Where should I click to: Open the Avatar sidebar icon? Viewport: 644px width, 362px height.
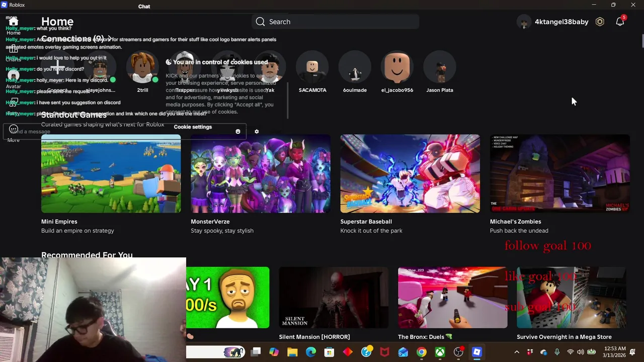[x=14, y=76]
